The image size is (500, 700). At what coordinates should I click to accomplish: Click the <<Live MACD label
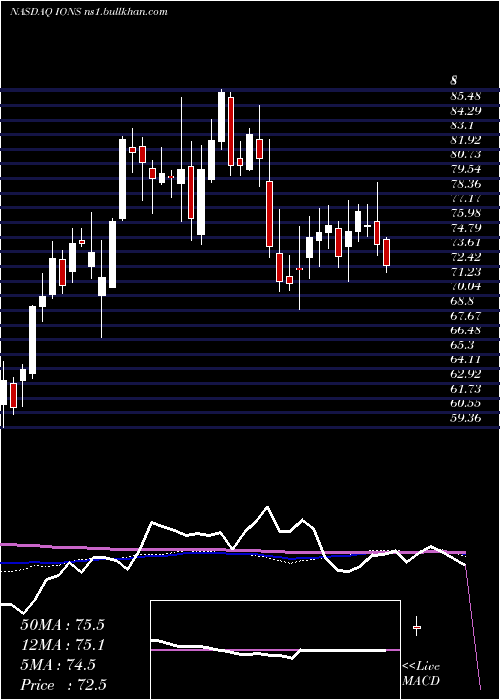pyautogui.click(x=421, y=673)
